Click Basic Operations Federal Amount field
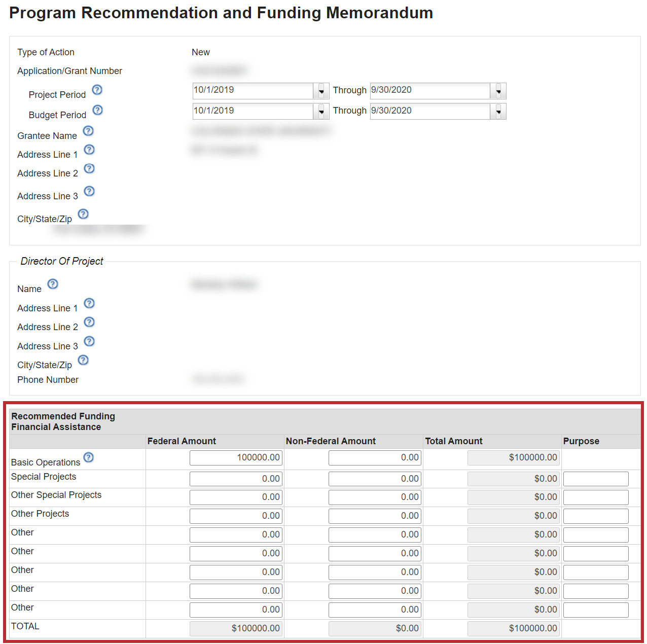The image size is (647, 644). click(236, 458)
